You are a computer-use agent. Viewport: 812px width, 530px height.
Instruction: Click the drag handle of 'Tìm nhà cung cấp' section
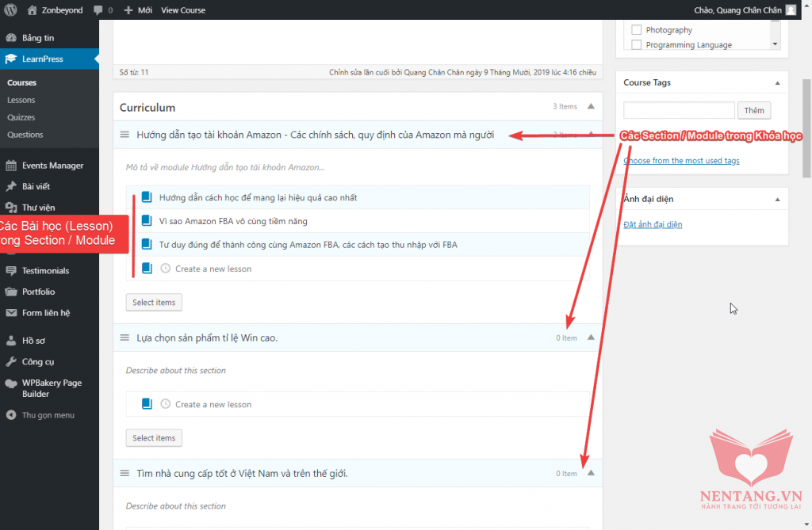[x=124, y=474]
